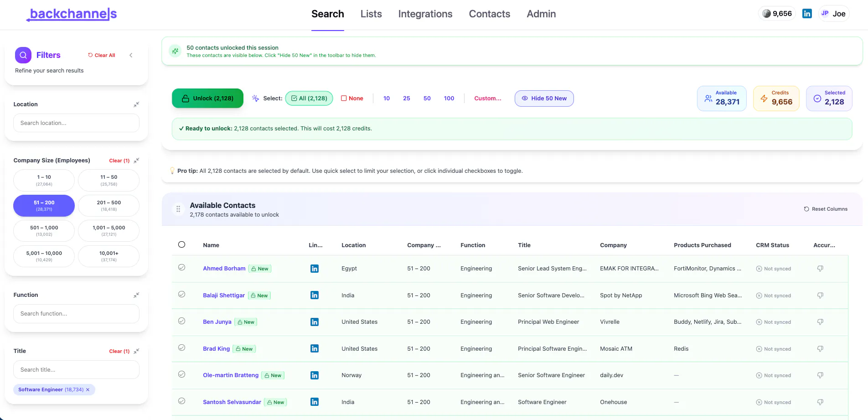Click the Search location input field
This screenshot has width=868, height=420.
(x=77, y=123)
